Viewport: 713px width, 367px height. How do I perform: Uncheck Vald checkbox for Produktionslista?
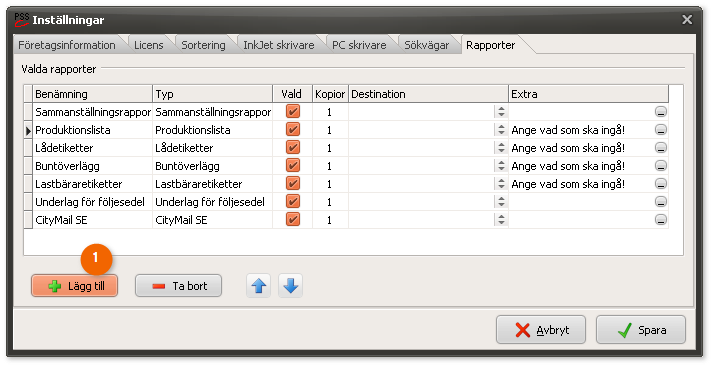tap(293, 130)
